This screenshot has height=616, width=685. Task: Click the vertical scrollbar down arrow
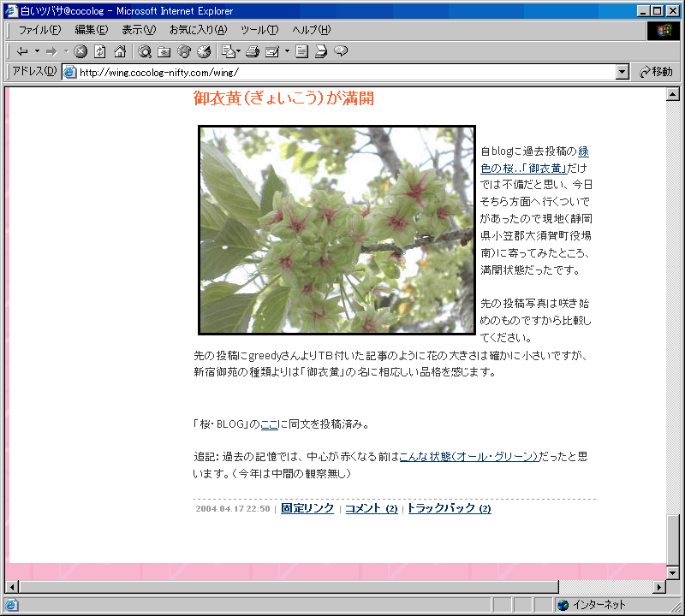(x=673, y=572)
